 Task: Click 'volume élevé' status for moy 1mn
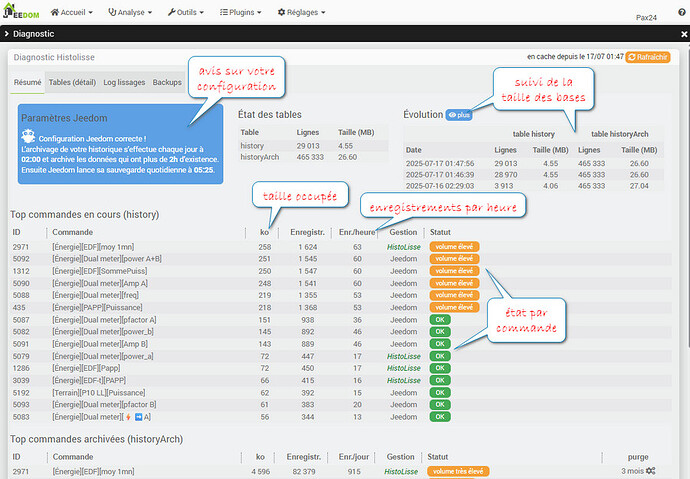[454, 247]
